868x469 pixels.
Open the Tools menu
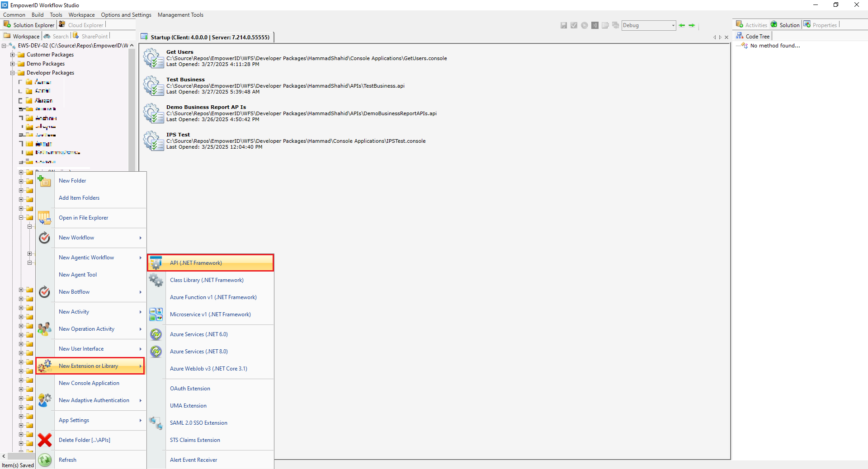(56, 15)
